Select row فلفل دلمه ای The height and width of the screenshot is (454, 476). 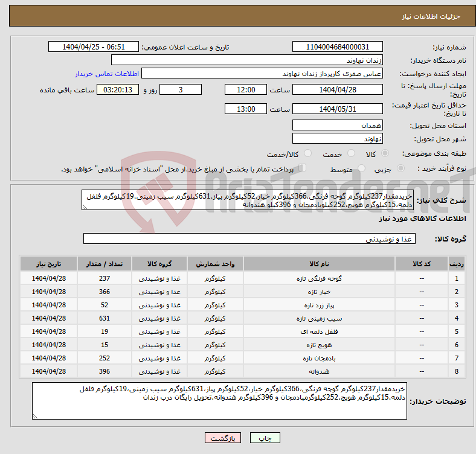pyautogui.click(x=243, y=331)
